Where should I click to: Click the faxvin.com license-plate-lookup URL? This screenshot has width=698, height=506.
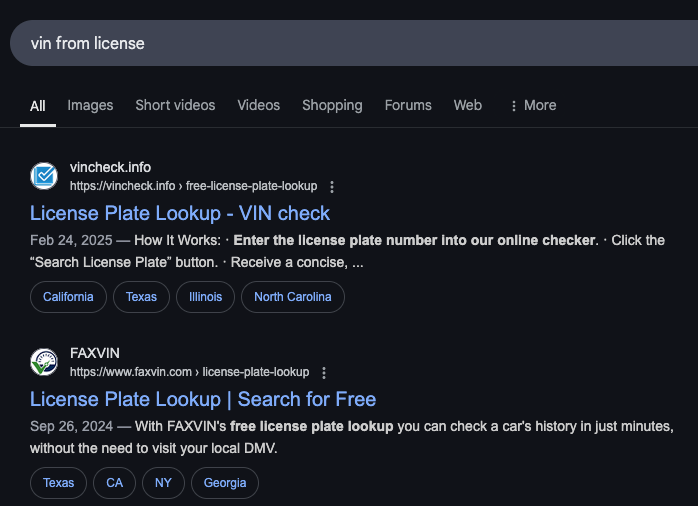pyautogui.click(x=190, y=372)
